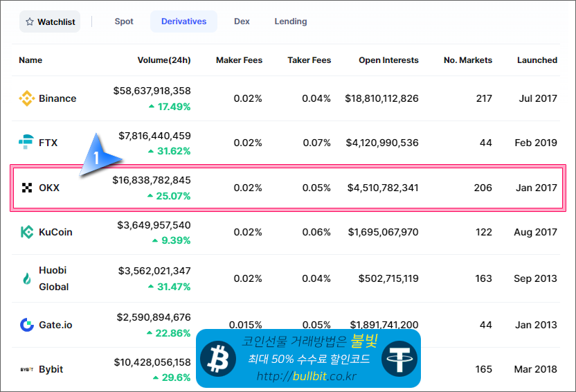Sort by Taker Fees column header
The image size is (576, 392).
(x=309, y=60)
